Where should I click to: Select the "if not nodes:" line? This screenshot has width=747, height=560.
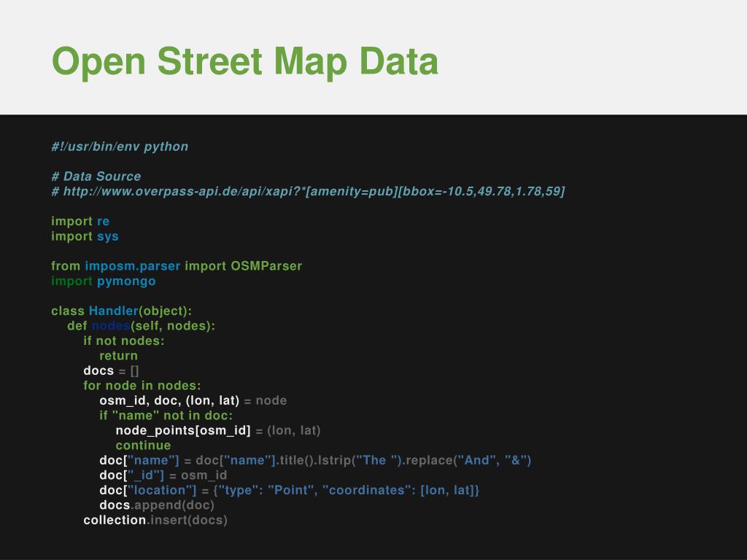(x=124, y=341)
